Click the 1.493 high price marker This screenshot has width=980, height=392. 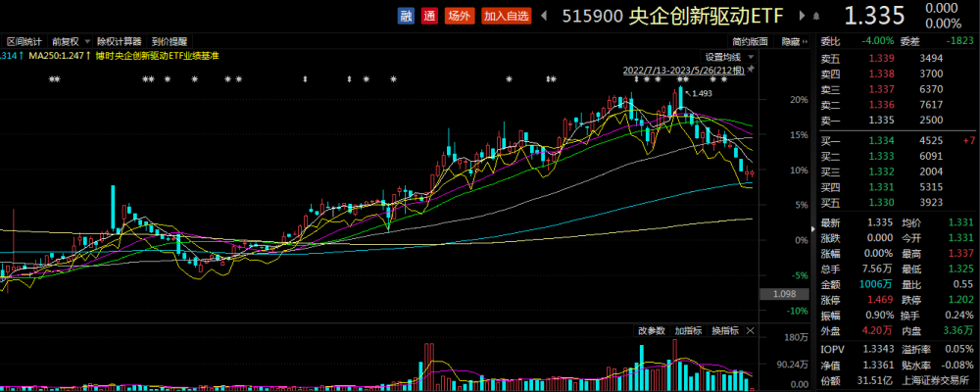tap(702, 94)
